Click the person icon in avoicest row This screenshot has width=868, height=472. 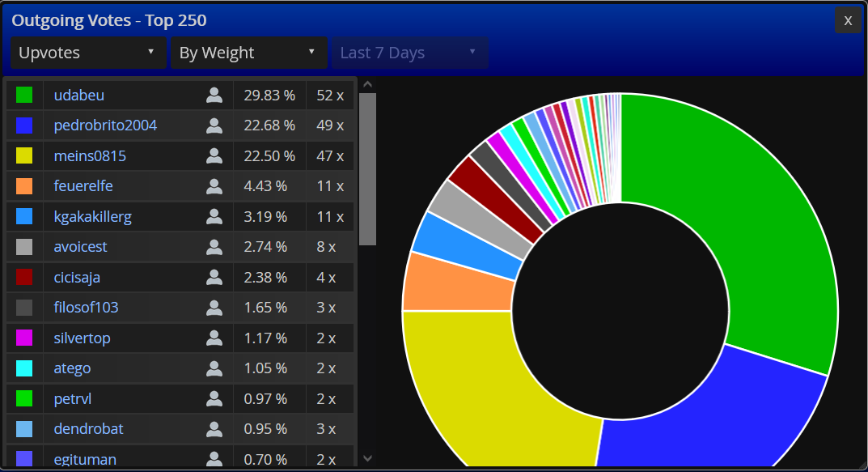(214, 247)
